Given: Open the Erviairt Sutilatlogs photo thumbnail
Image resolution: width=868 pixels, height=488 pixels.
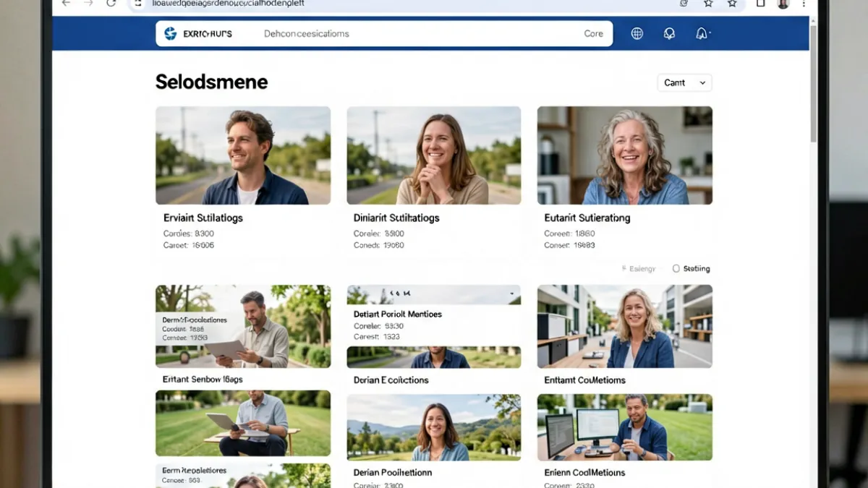Looking at the screenshot, I should 243,155.
